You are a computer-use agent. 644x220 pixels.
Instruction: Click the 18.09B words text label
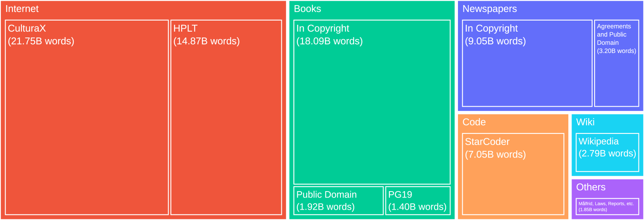click(x=329, y=41)
